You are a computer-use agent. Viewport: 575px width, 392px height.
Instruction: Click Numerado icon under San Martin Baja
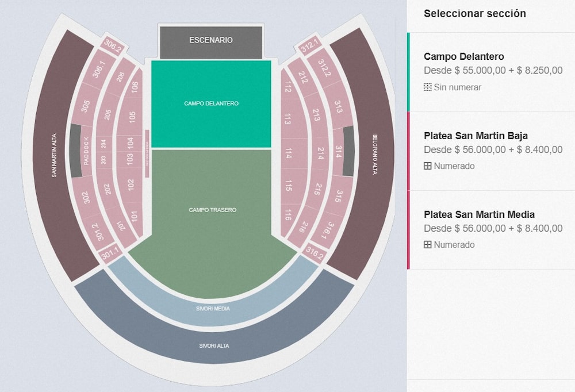427,166
